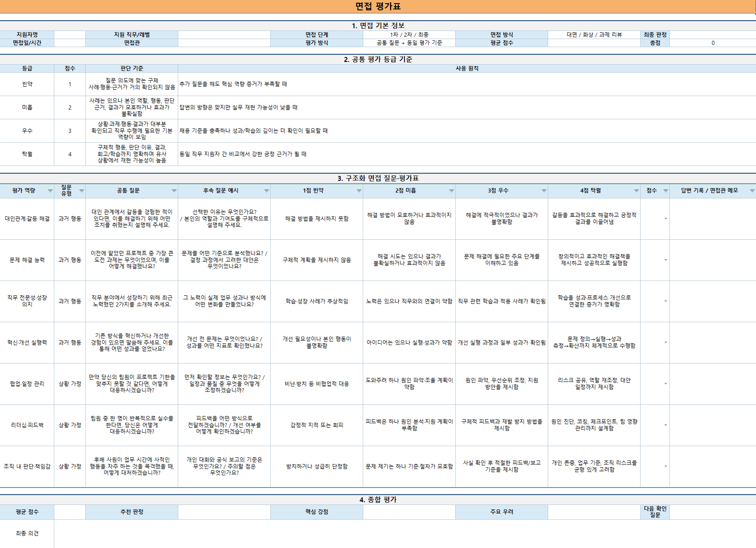The width and height of the screenshot is (756, 548).
Task: Select the 우수 grade cell
Action: (x=27, y=131)
